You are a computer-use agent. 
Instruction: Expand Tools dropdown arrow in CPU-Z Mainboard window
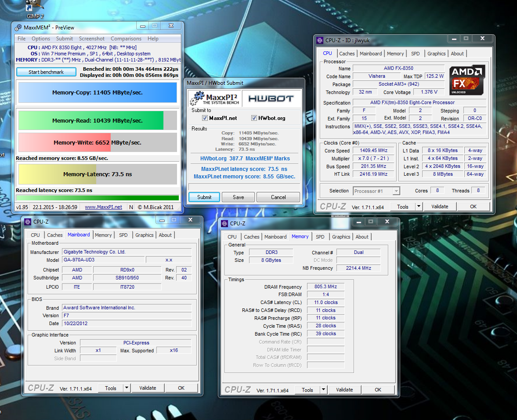[127, 388]
